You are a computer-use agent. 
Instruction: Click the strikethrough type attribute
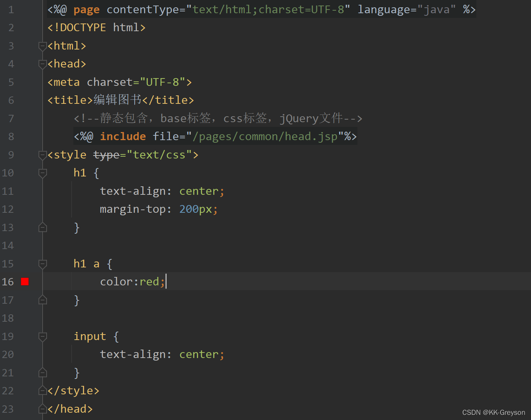coord(106,155)
